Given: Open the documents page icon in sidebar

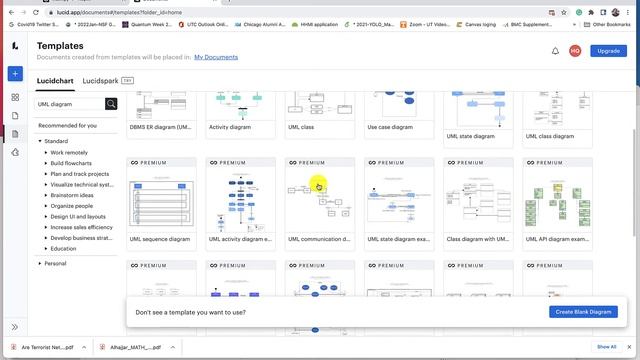Looking at the screenshot, I should (x=15, y=116).
